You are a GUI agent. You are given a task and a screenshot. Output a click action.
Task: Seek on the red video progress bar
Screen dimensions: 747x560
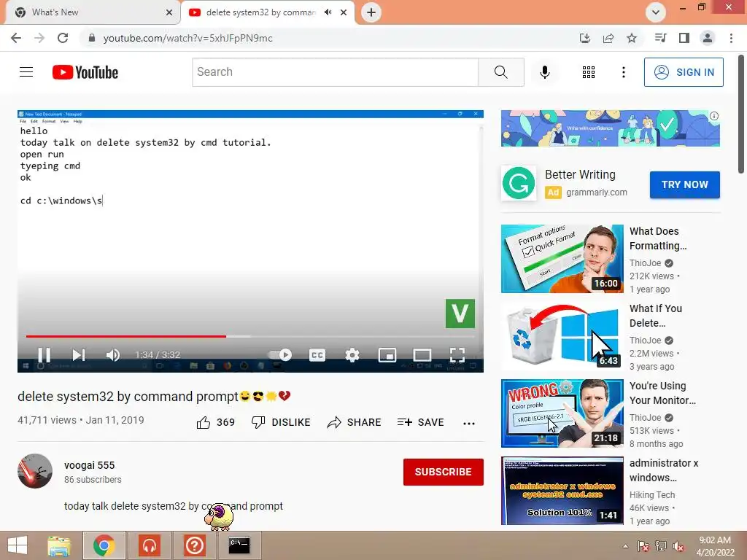(x=125, y=336)
